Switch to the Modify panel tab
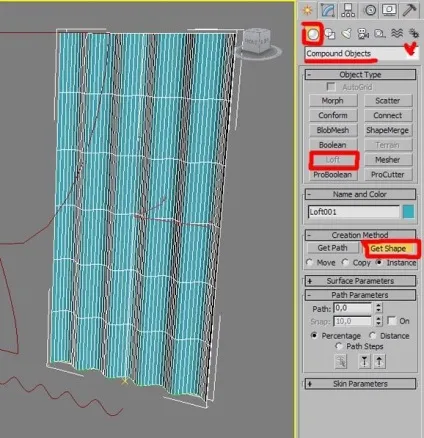 point(328,10)
